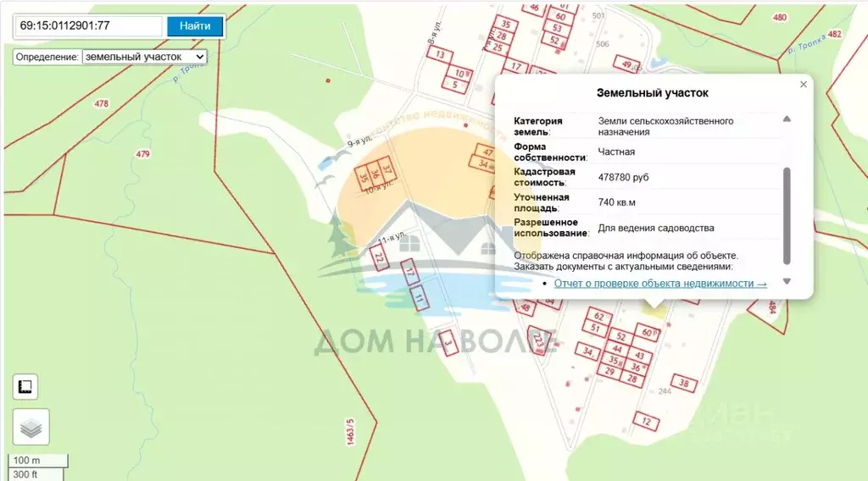Activate the measurement ruler tool icon
Viewport: 868px width, 481px height.
click(x=25, y=386)
